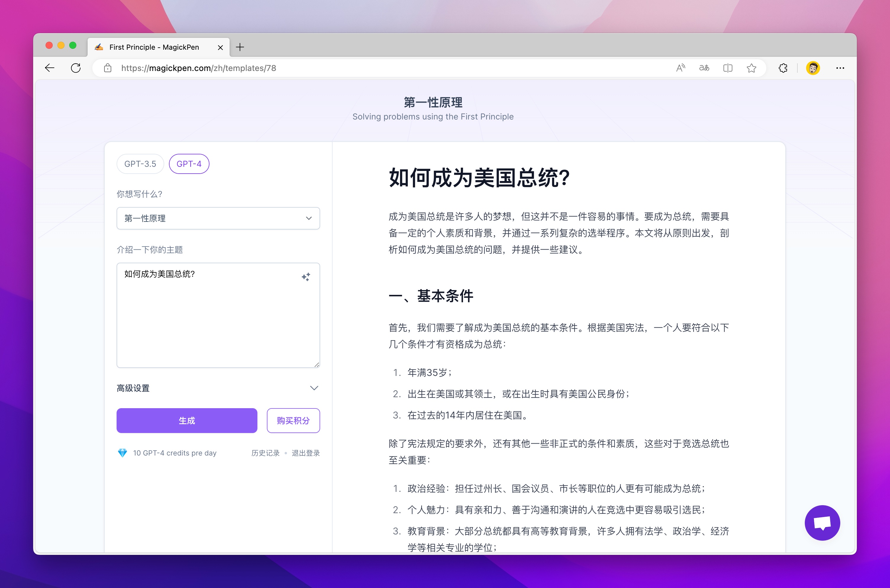Open browser extensions puzzle icon

pos(783,68)
